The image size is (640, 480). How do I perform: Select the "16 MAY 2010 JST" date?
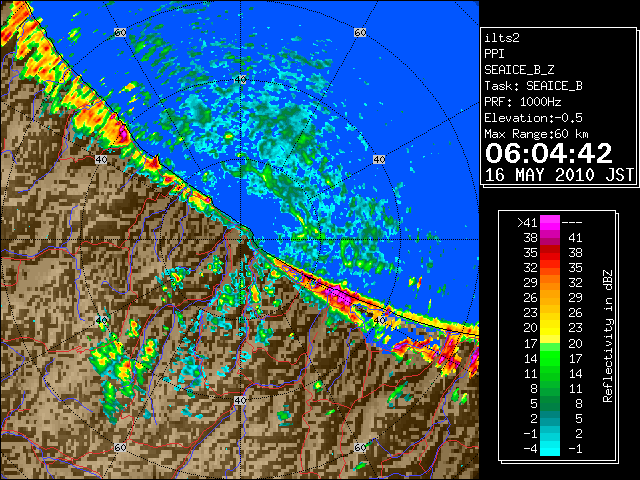click(x=559, y=175)
